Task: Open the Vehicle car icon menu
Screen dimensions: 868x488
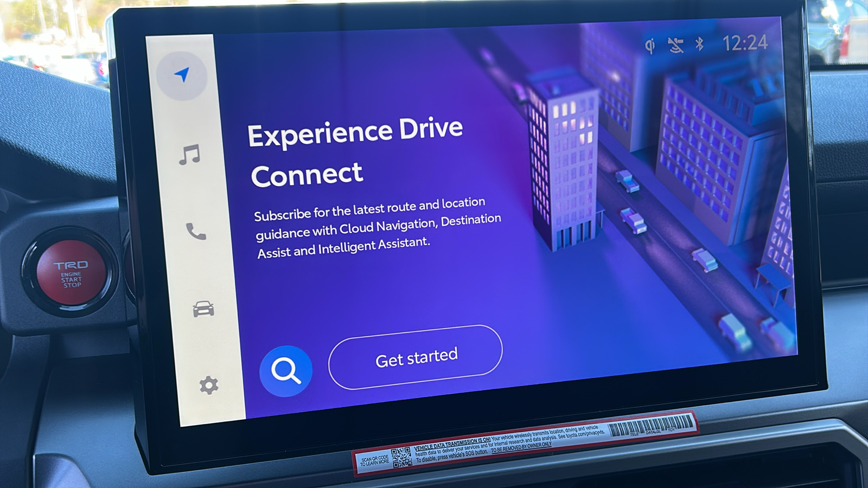Action: coord(203,309)
